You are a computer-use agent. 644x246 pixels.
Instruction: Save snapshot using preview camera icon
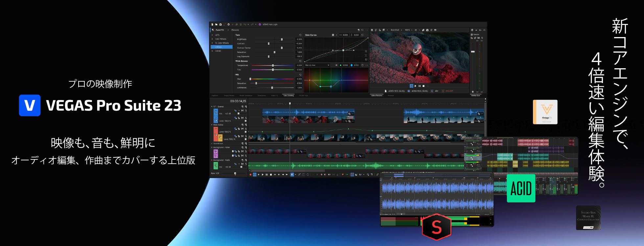pyautogui.click(x=427, y=30)
